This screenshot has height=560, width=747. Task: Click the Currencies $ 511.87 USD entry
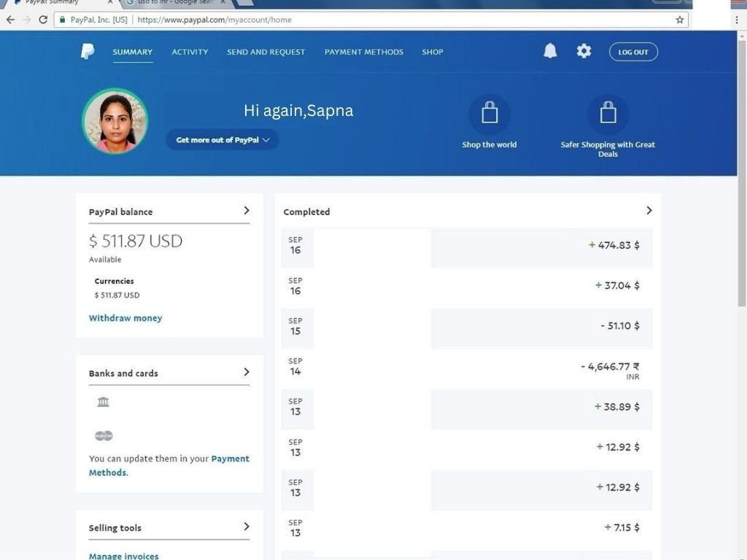[x=117, y=295]
